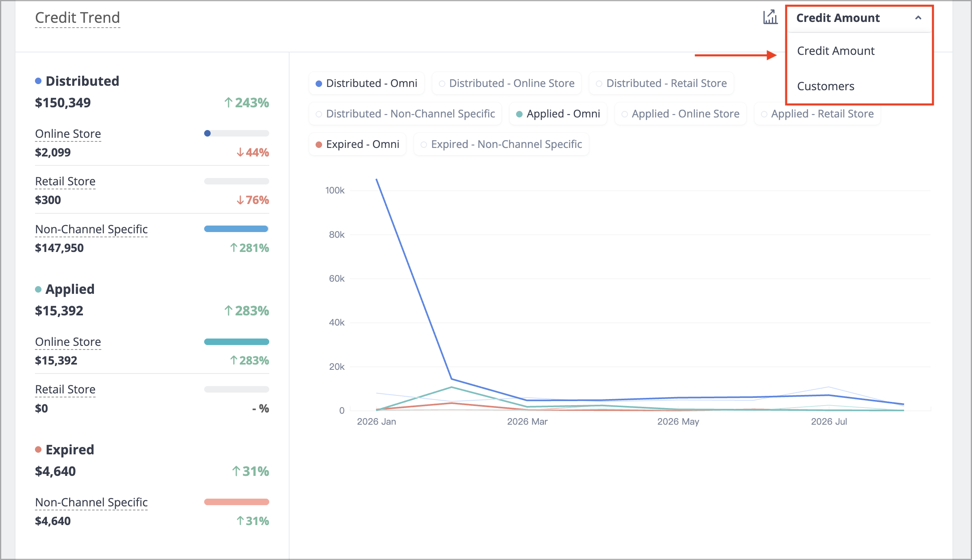Click the 76% decrease indicator

pos(253,200)
